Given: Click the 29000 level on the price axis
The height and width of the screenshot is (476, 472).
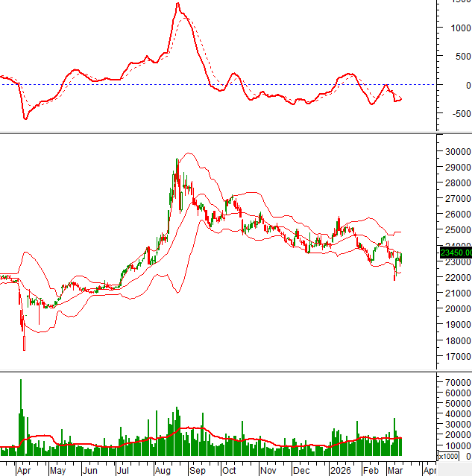Looking at the screenshot, I should click(x=455, y=167).
